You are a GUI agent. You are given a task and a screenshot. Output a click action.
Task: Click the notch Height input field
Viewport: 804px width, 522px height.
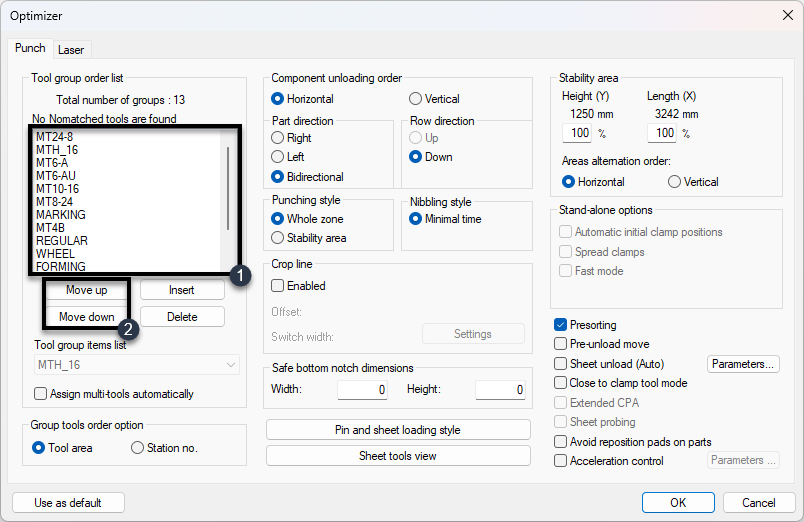pos(500,390)
